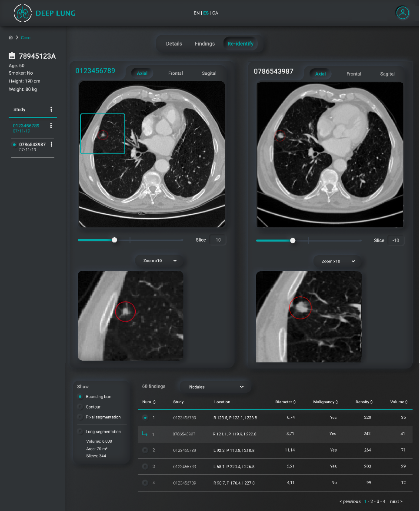Click the Deep Lung logo icon
The image size is (420, 511).
tap(23, 13)
